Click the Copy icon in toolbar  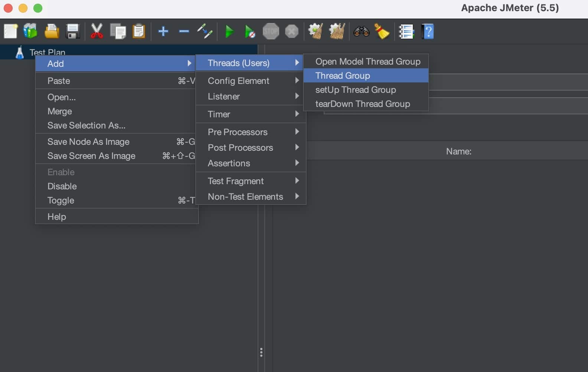[118, 31]
